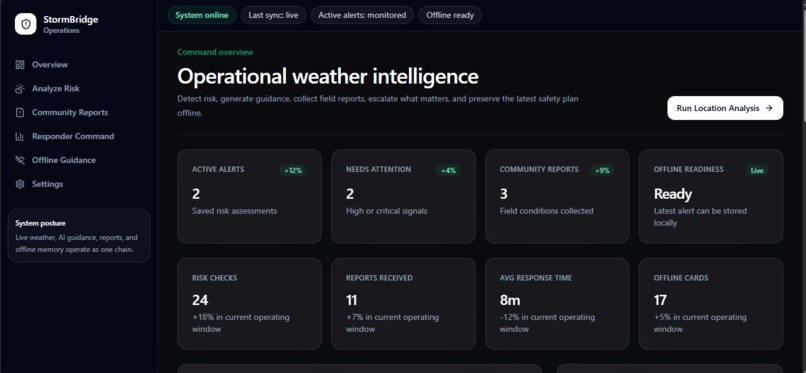Screen dimensions: 806x373
Task: Click the +9% badge on Community Reports
Action: click(602, 171)
